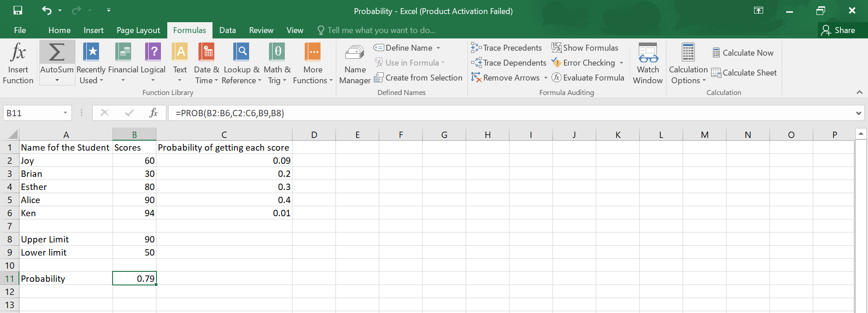Click the AutoSum sigma icon
This screenshot has height=313, width=868.
pyautogui.click(x=57, y=52)
